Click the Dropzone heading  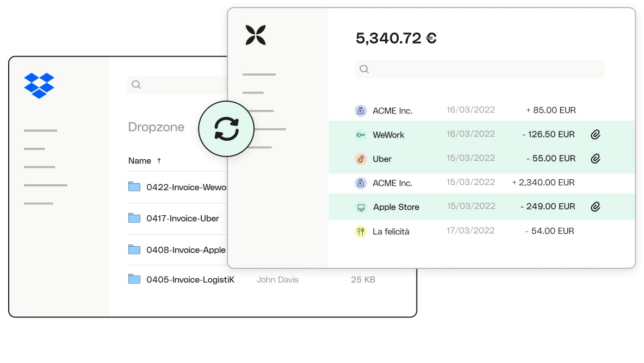156,127
